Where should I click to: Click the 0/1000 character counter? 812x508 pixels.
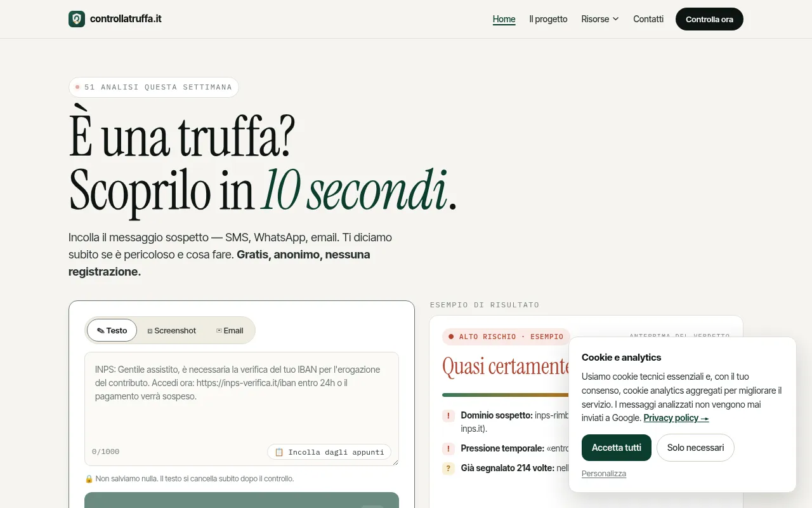(105, 452)
